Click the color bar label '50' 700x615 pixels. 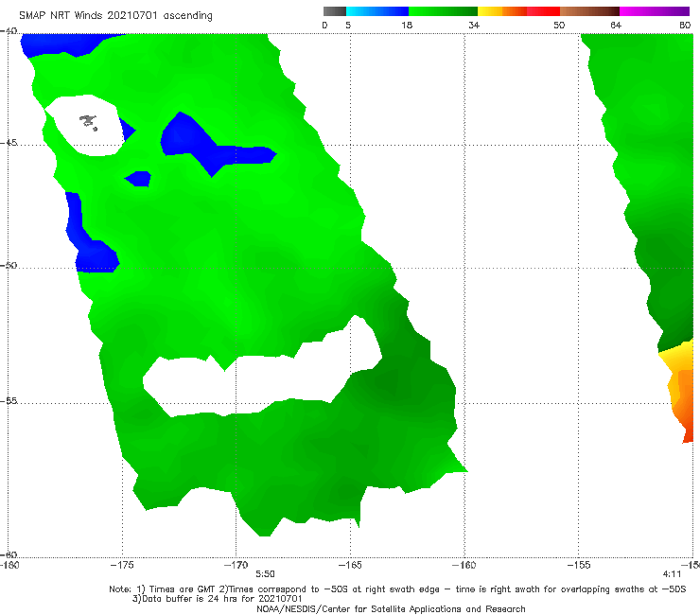point(559,26)
